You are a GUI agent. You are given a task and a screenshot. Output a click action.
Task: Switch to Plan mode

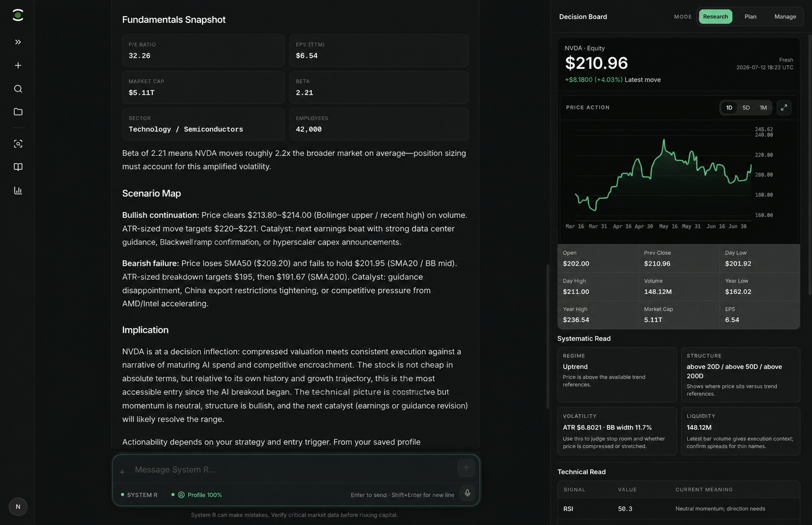(x=750, y=17)
